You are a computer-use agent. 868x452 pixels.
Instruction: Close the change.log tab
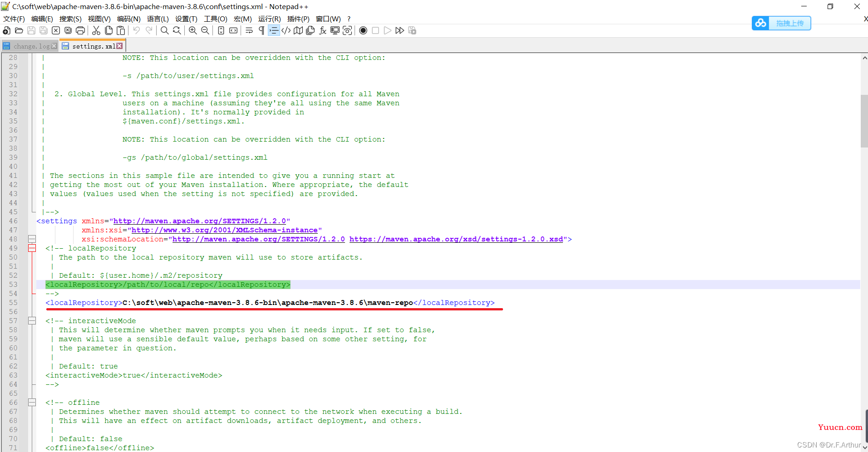coord(54,46)
